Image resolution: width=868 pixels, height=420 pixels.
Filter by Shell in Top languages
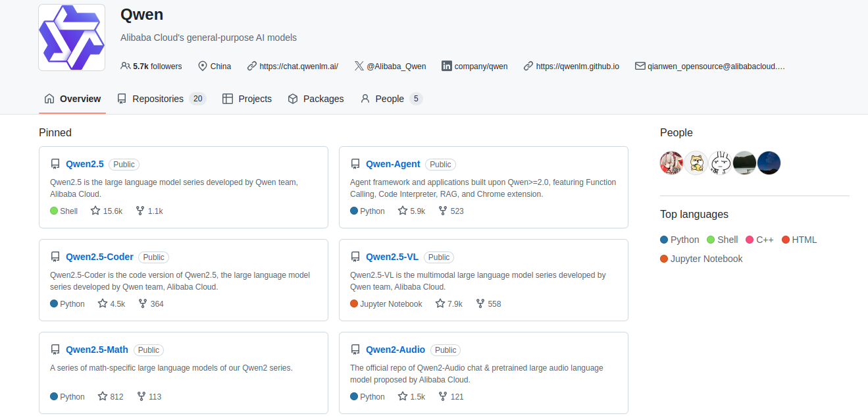pos(723,240)
